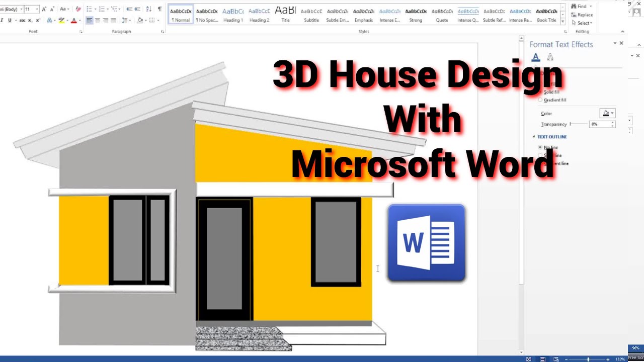Screen dimensions: 644x362
Task: Apply Emphasis style
Action: pos(363,15)
